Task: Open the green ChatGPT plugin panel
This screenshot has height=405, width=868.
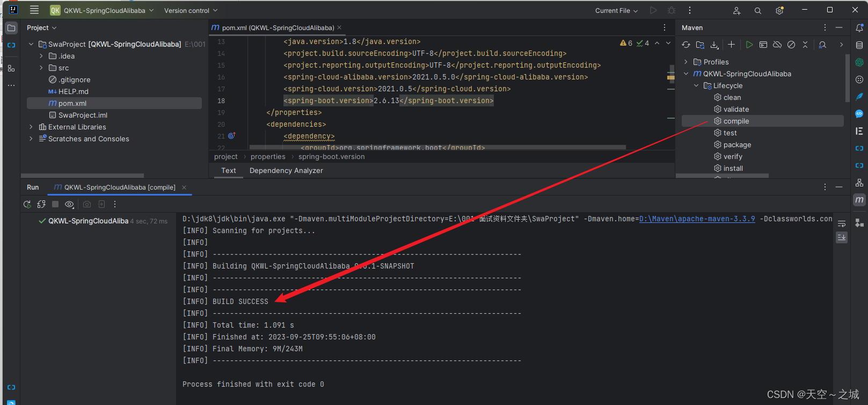Action: coord(859,62)
